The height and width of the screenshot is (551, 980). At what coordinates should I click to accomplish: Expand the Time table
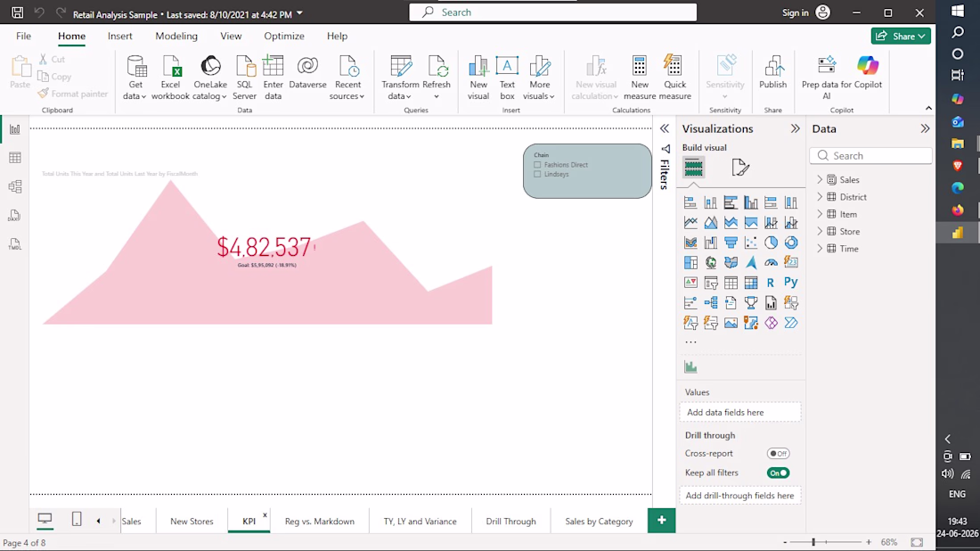coord(820,248)
